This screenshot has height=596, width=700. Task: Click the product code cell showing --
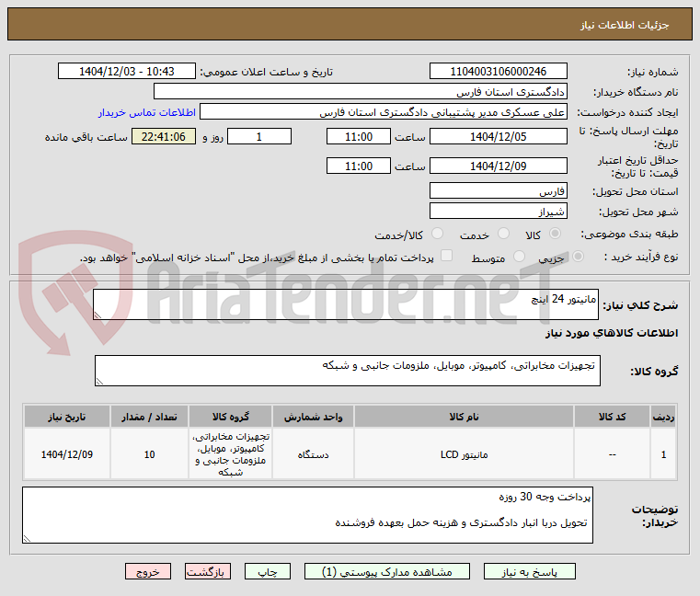click(x=612, y=454)
